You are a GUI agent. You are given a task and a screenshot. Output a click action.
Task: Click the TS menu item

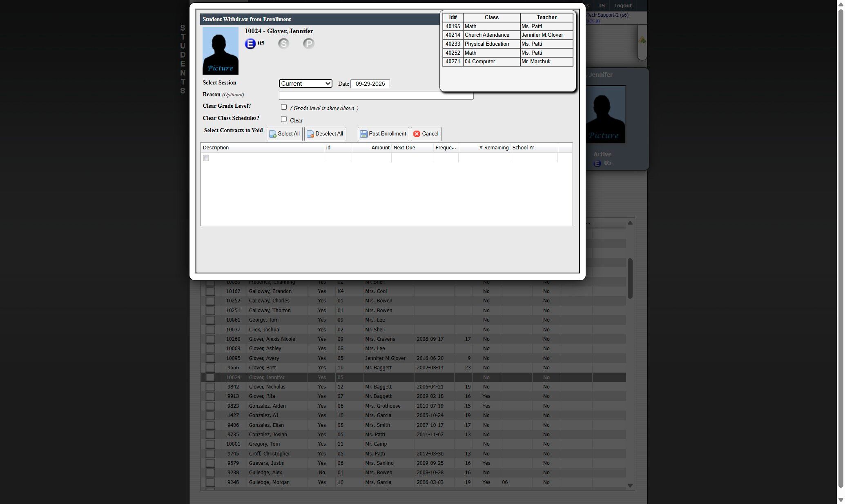pos(601,6)
